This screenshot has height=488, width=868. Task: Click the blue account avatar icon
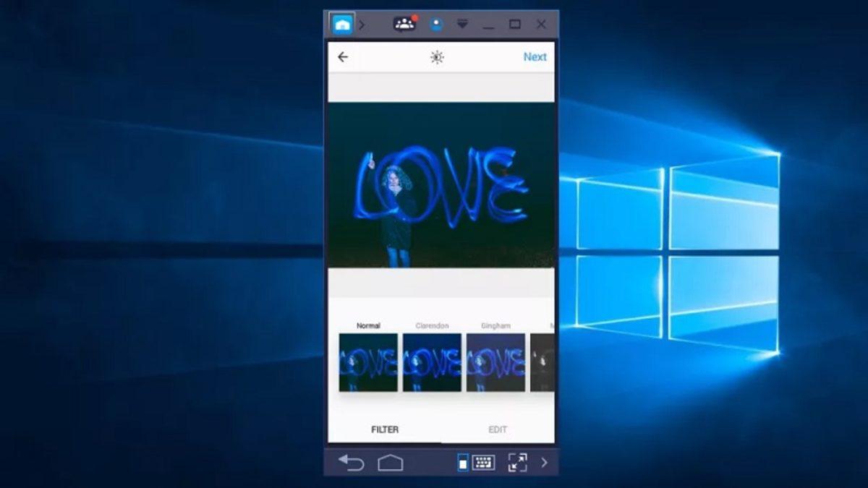(x=436, y=24)
